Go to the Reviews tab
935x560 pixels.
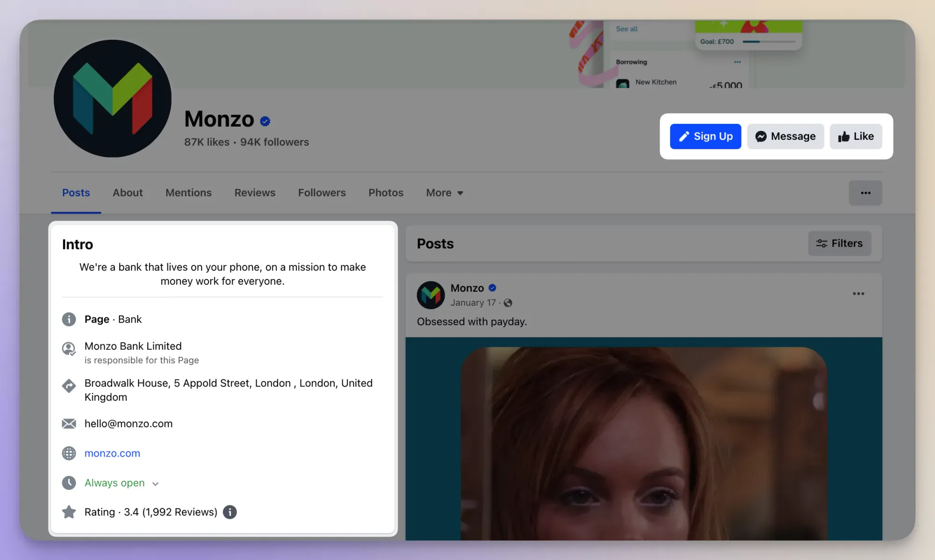(255, 193)
